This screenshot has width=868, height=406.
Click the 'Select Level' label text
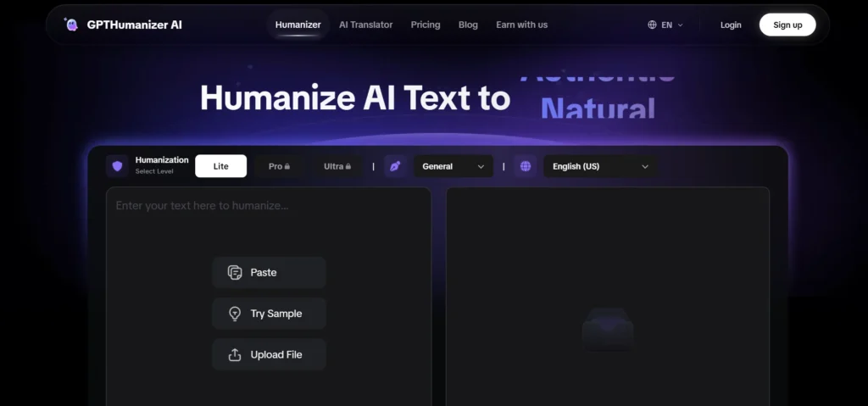pos(154,172)
